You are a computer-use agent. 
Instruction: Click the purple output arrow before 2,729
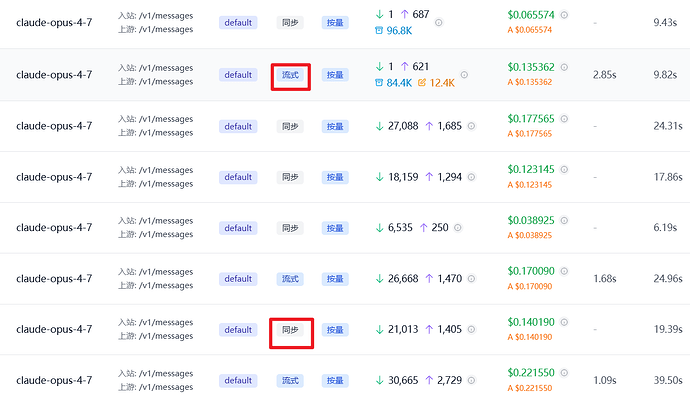(429, 381)
